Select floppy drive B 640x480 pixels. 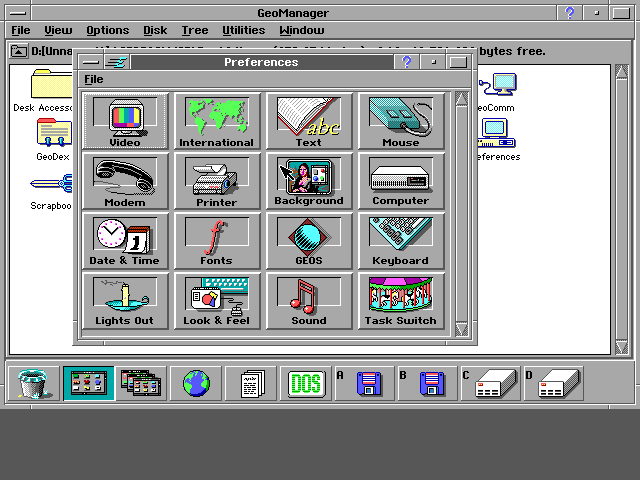point(427,383)
